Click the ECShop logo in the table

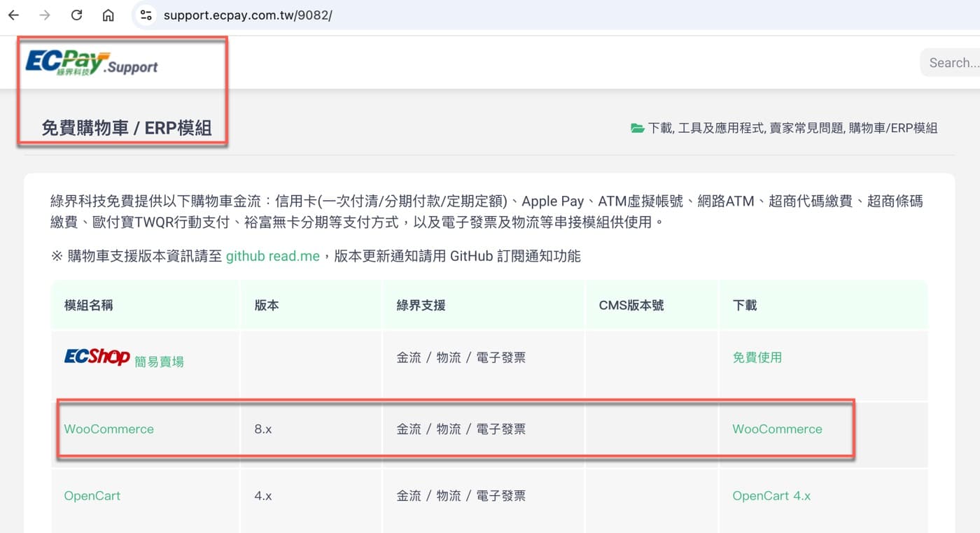pos(97,357)
